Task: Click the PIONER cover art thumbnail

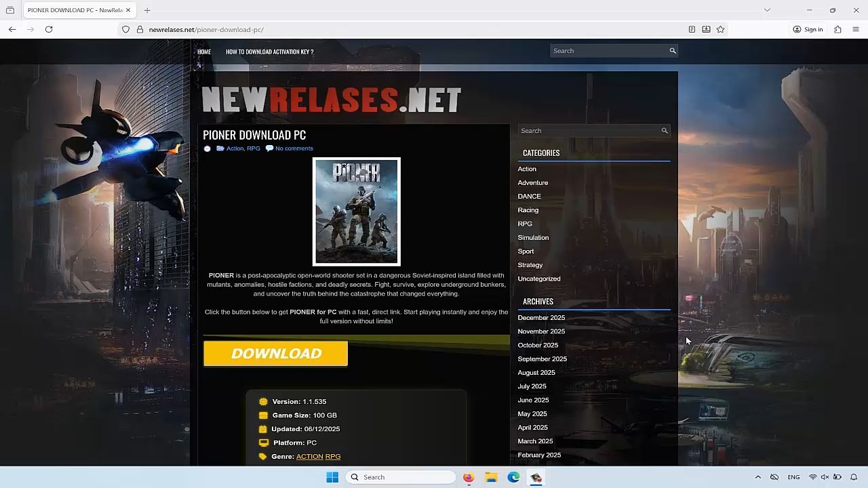Action: [x=356, y=211]
